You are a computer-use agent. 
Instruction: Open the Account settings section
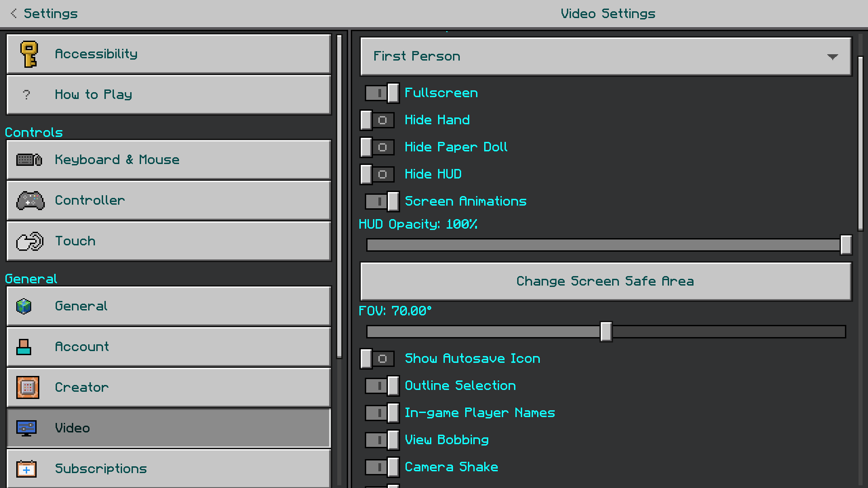169,347
